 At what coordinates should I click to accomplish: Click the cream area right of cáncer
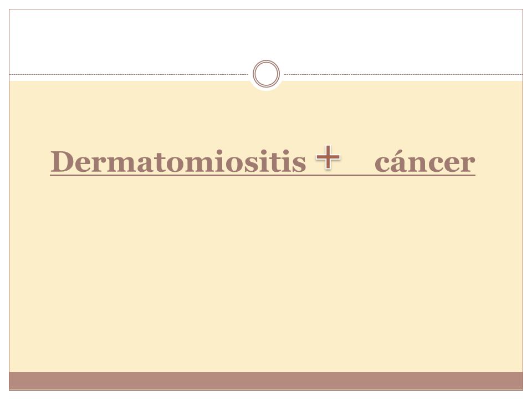[499, 161]
